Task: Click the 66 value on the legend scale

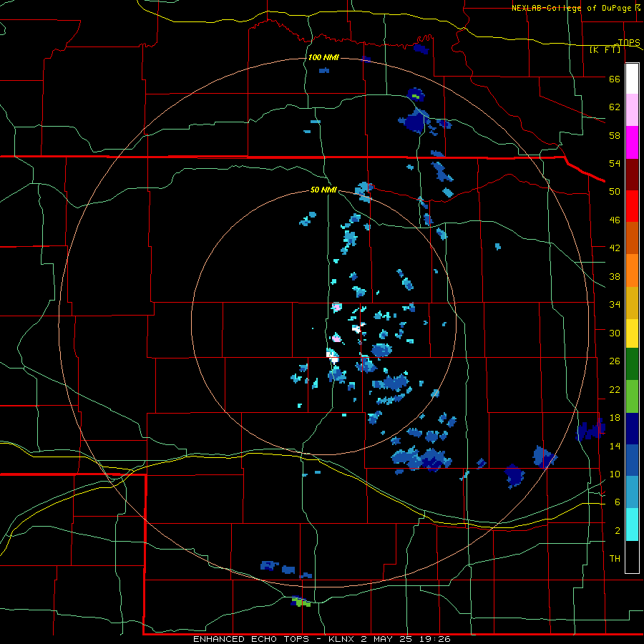Action: point(615,79)
